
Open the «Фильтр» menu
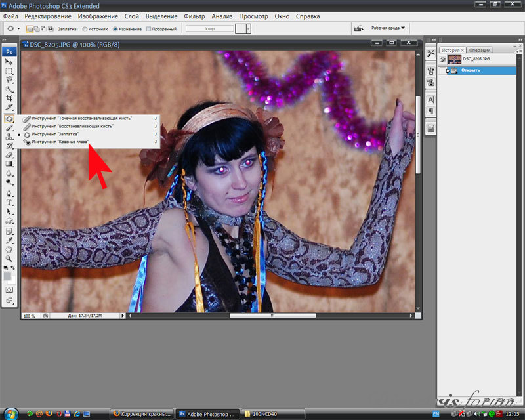(194, 16)
